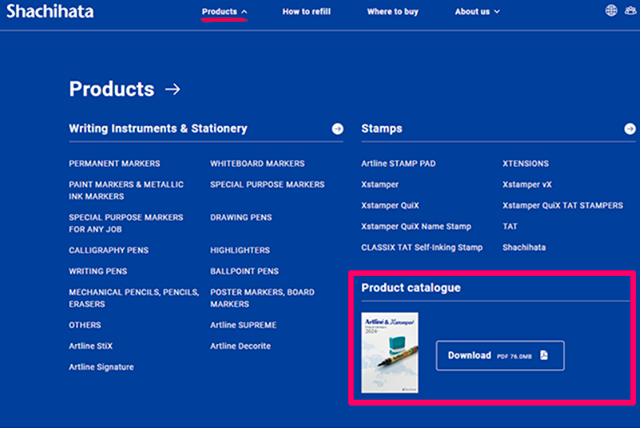
Task: Open Writing Instruments & Stationery section
Action: click(x=158, y=129)
